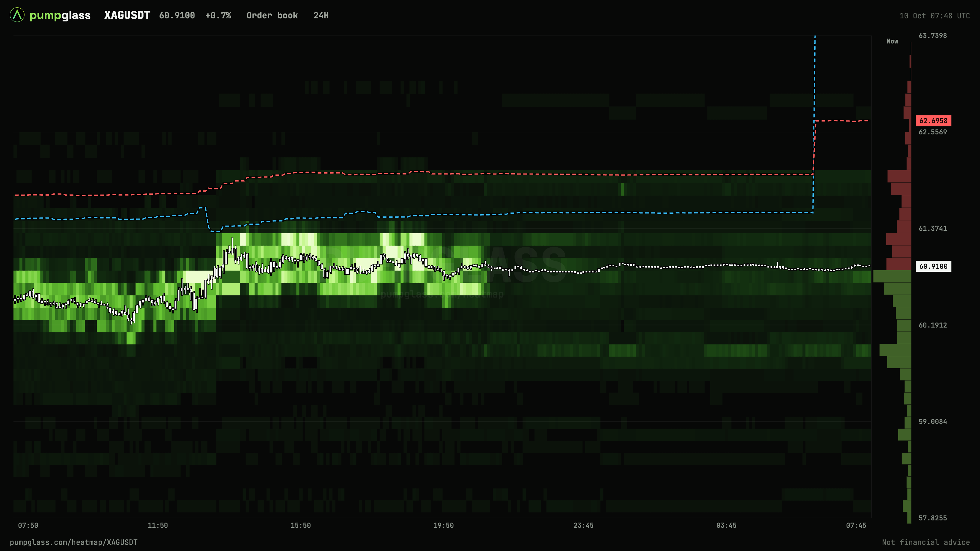Click the 15:50 time axis label

tap(300, 526)
